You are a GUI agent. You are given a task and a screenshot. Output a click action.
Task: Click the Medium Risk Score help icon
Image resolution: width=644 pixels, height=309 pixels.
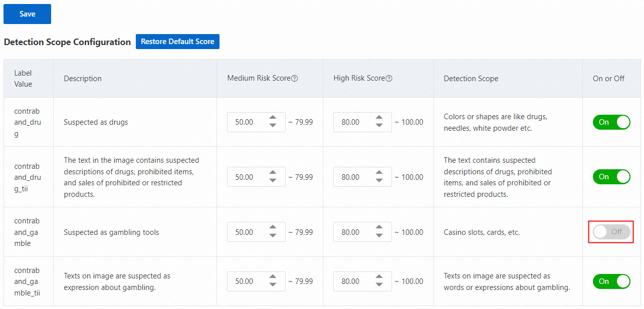pos(295,79)
